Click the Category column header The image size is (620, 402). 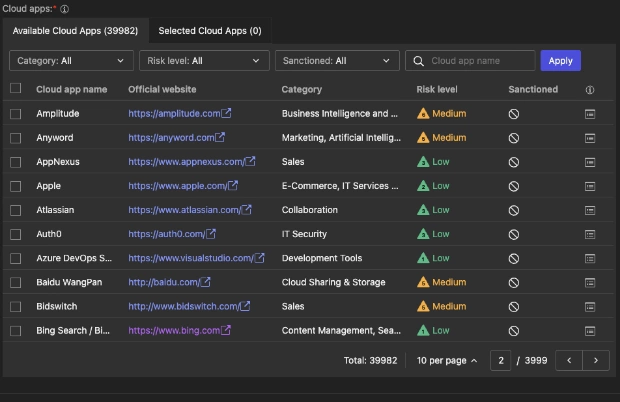point(302,89)
